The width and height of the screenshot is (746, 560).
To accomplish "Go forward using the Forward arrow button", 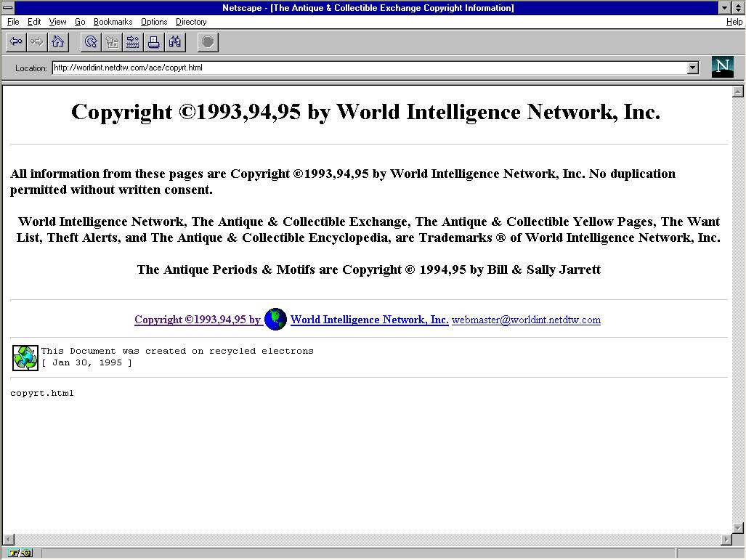I will [36, 42].
